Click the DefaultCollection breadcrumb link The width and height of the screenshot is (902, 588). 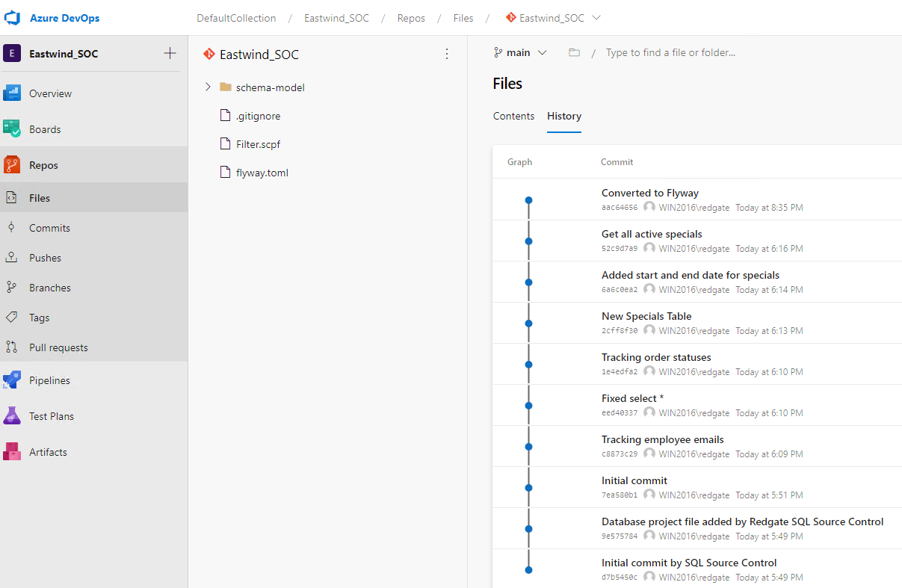click(x=236, y=18)
